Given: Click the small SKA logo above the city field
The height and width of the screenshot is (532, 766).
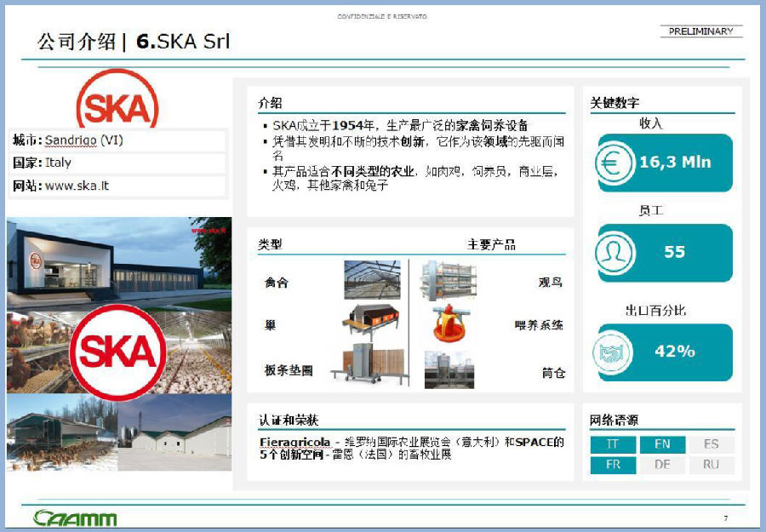Looking at the screenshot, I should (117, 100).
